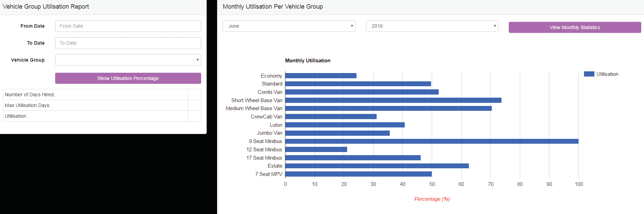Screen dimensions: 644x214
Task: Expand the 2016 year dropdown
Action: point(432,26)
